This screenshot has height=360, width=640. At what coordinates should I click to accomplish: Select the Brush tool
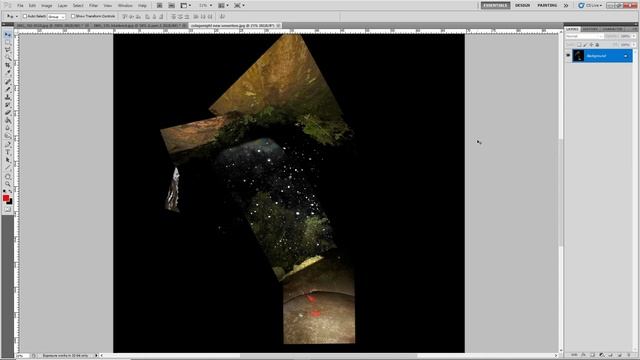[x=8, y=89]
